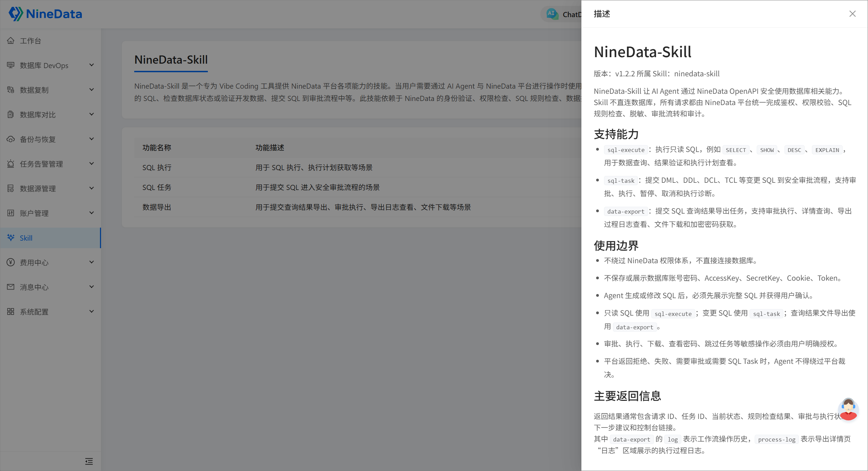868x471 pixels.
Task: Click the NineData-Skill heading in drawer
Action: [x=643, y=52]
